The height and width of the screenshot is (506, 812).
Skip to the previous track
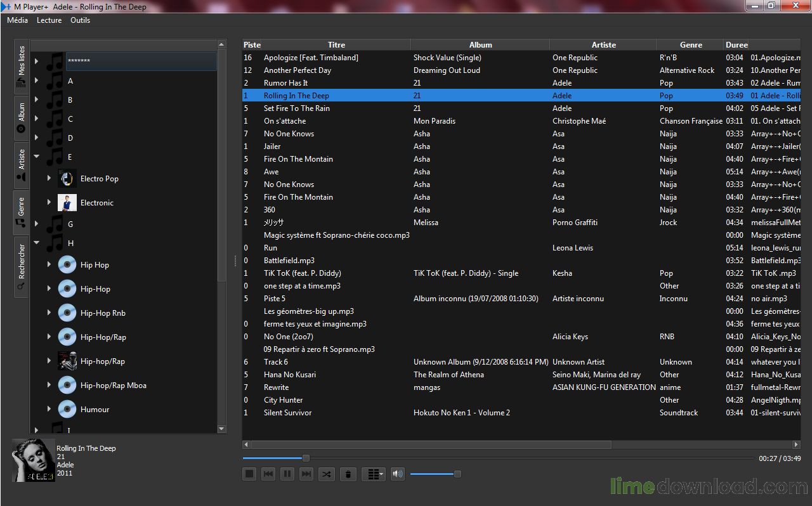pos(268,474)
